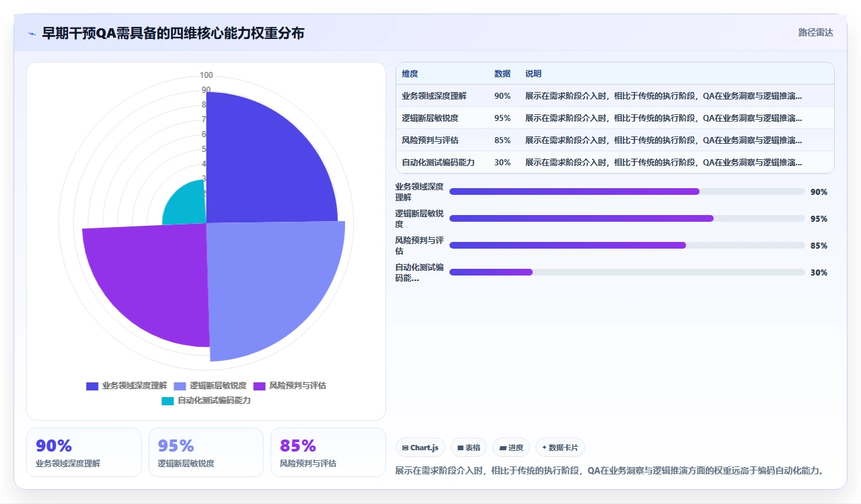861x504 pixels.
Task: Click the 30% value in the table
Action: pos(502,163)
